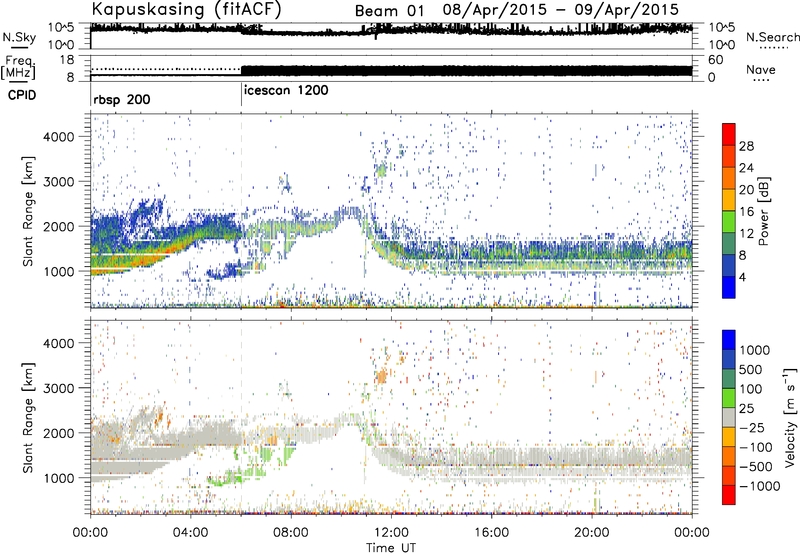Click the 'N.Sky' legend label

pos(19,37)
